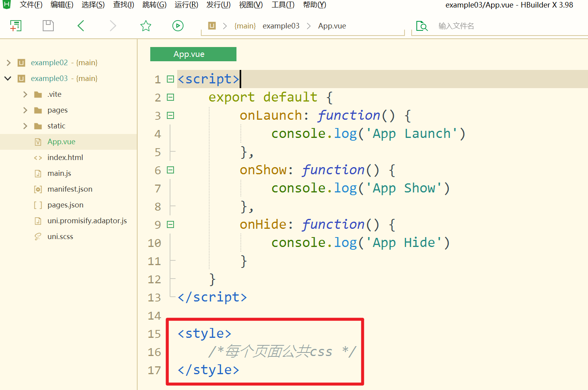Click the star bookmark icon

[x=146, y=26]
